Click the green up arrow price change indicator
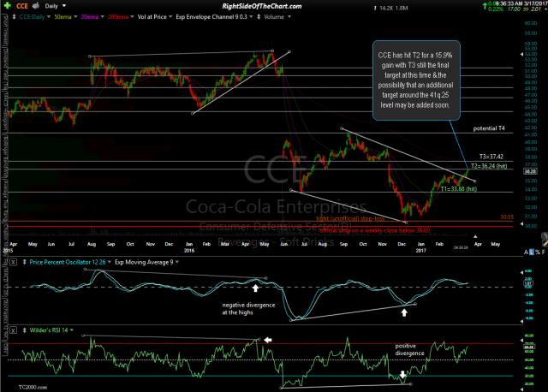 coord(485,6)
